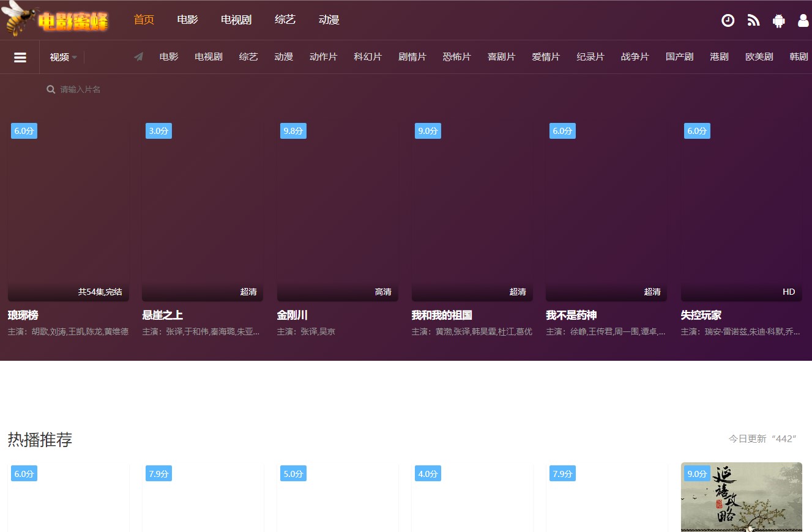812x532 pixels.
Task: Open the 延禧攻略 thumbnail in 热播推荐
Action: point(741,497)
